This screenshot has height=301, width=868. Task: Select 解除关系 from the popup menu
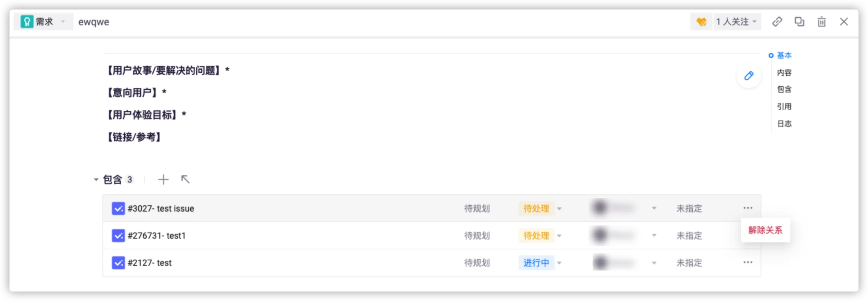point(765,230)
